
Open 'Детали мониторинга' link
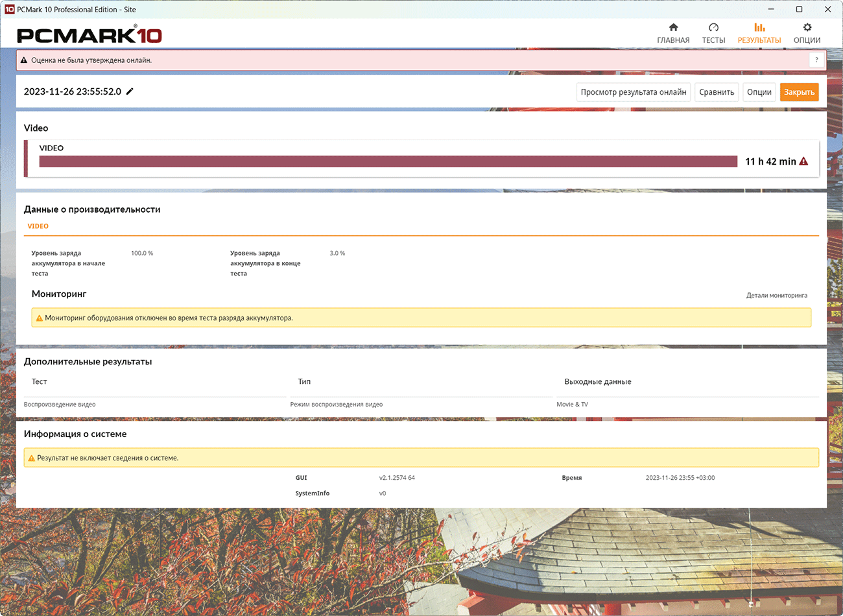click(777, 295)
